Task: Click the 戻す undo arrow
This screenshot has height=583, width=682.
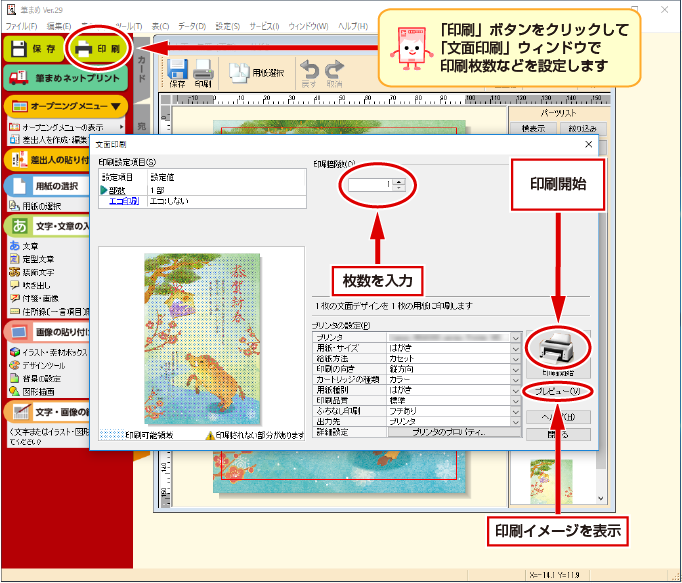Action: 309,74
